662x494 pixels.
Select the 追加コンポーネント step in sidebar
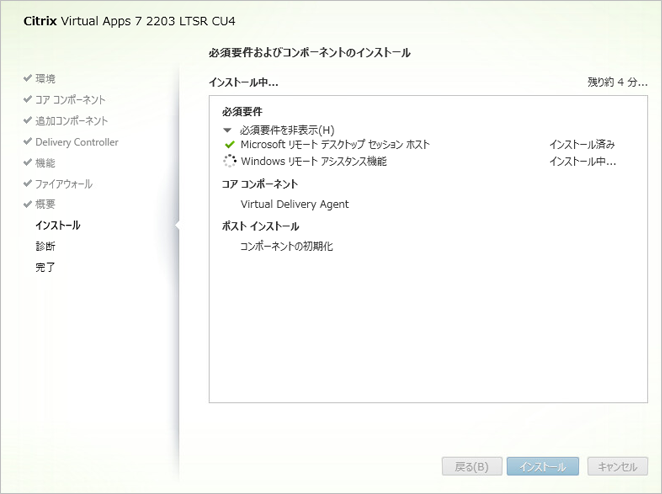pos(71,121)
